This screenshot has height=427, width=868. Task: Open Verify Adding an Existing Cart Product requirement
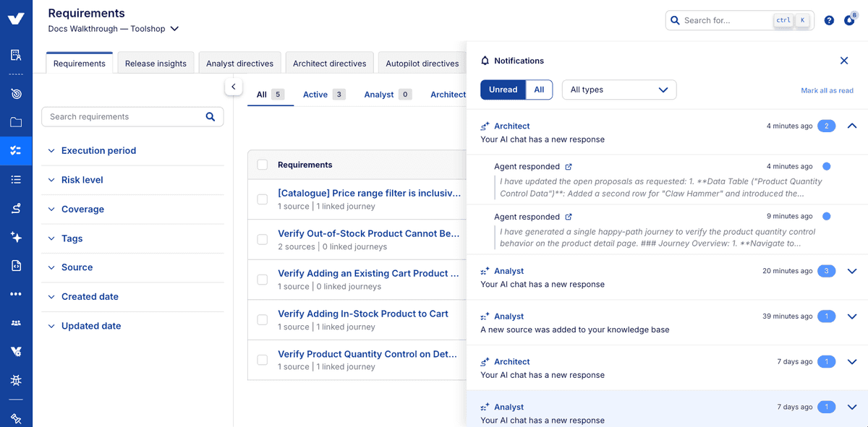368,273
